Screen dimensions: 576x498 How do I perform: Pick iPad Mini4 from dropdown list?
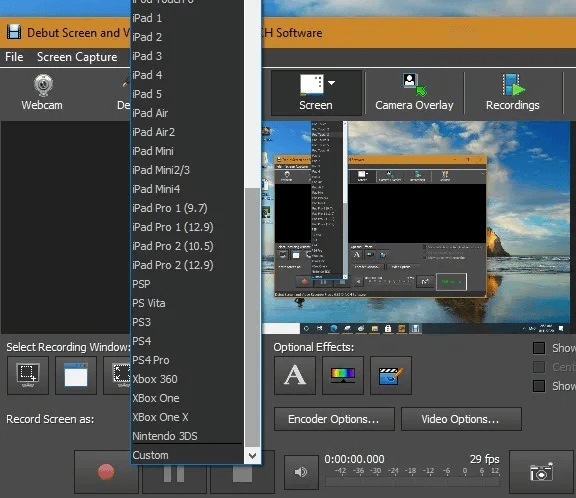[187, 189]
